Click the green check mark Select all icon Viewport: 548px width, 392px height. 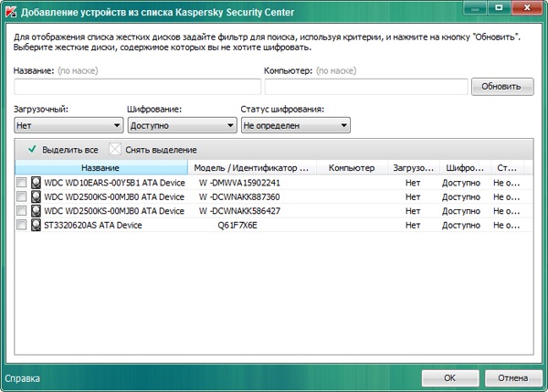pos(32,149)
